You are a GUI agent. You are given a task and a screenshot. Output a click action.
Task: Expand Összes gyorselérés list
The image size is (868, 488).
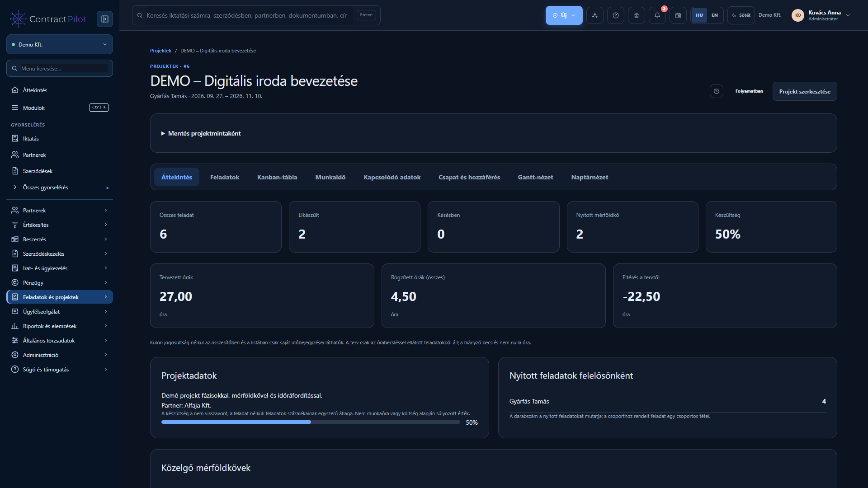[x=60, y=188]
